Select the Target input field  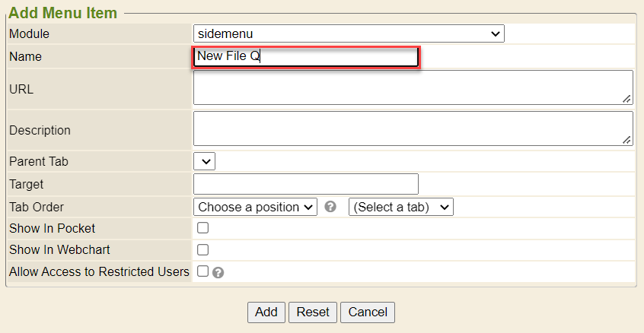(x=306, y=184)
